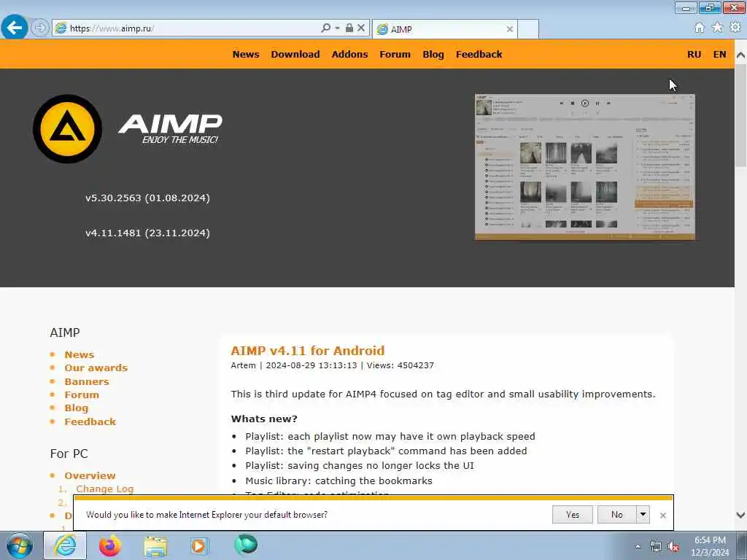Viewport: 747px width, 560px height.
Task: Open the network tray icon
Action: tap(656, 547)
